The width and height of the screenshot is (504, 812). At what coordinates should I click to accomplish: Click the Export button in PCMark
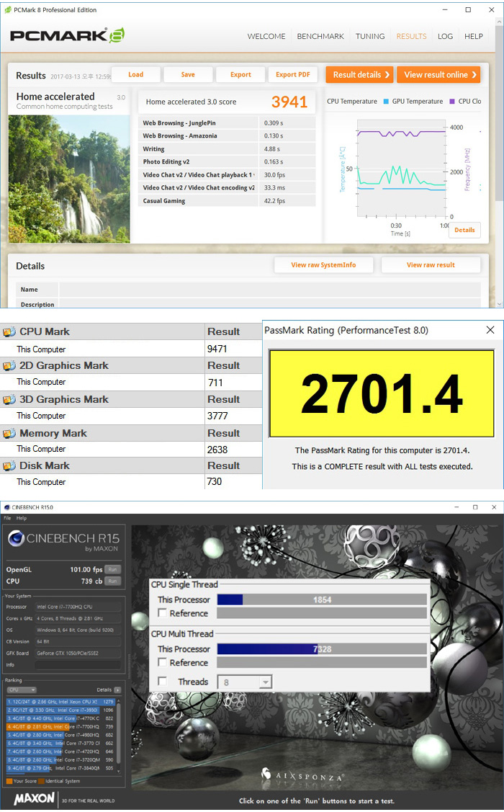pyautogui.click(x=240, y=75)
